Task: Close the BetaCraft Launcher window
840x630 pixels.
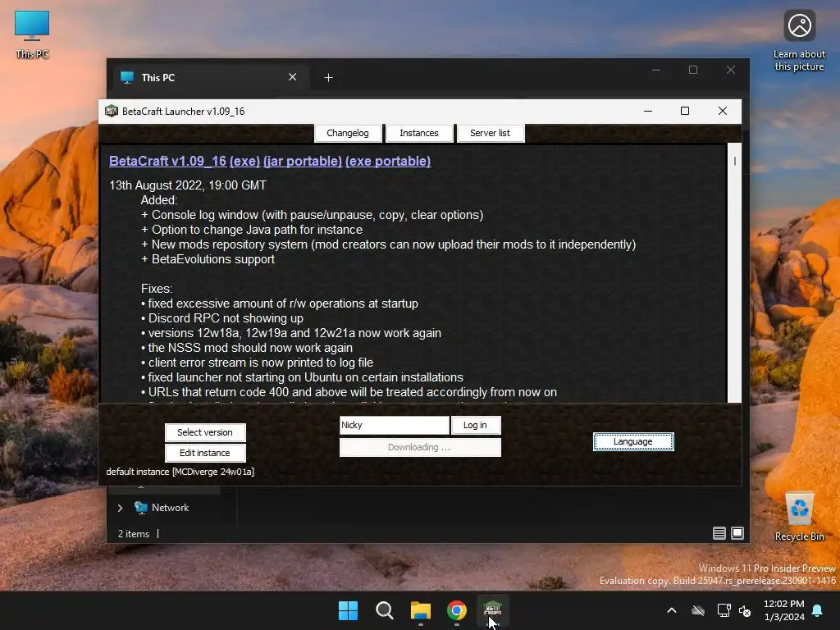Action: pos(722,111)
